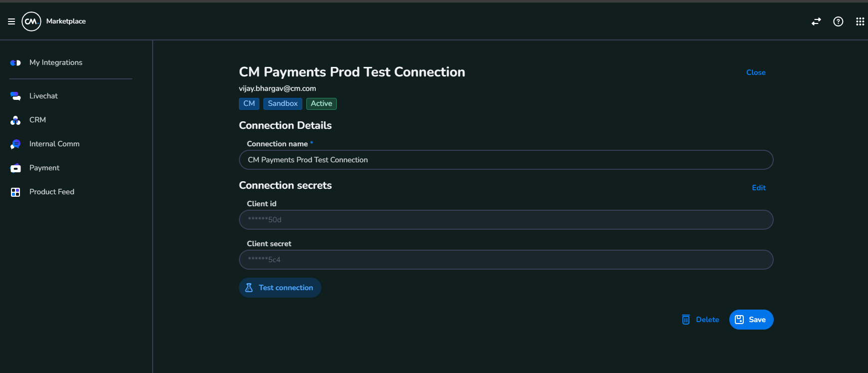Click the Client secret field
The image size is (868, 373).
coord(506,260)
